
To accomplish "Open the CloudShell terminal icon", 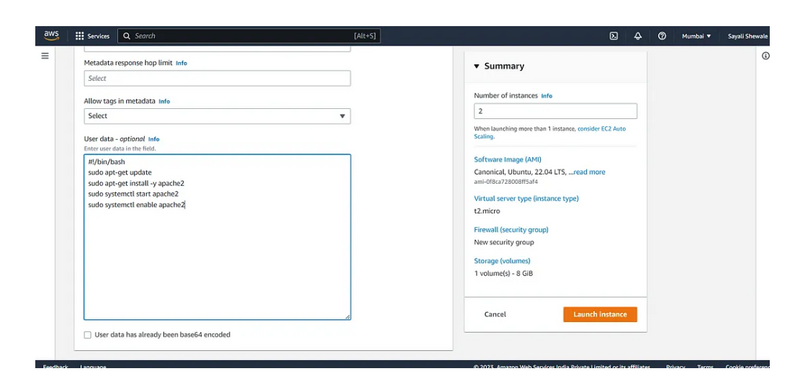I will click(614, 36).
